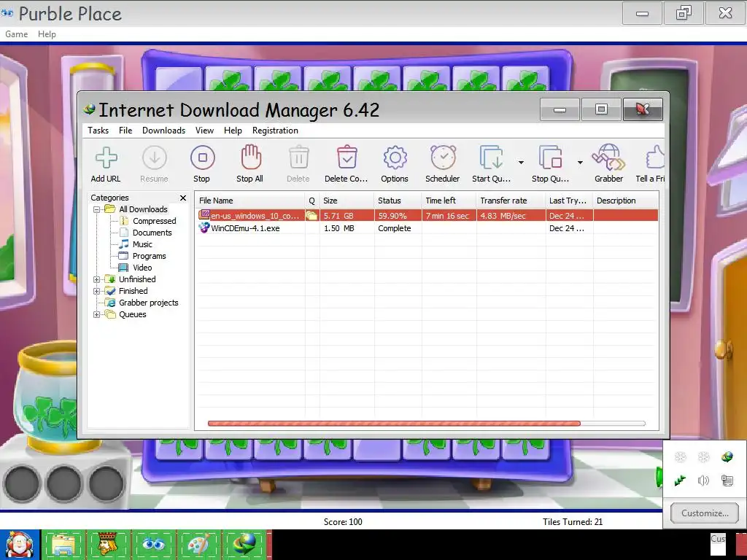Open the Help menu in Internet Download Manager
This screenshot has height=560, width=747.
click(233, 131)
